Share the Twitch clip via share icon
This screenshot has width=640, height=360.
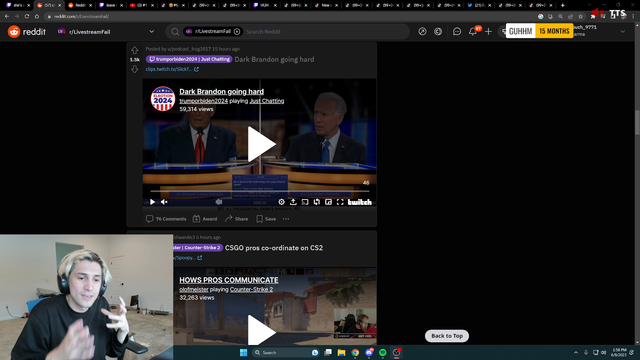(x=293, y=202)
